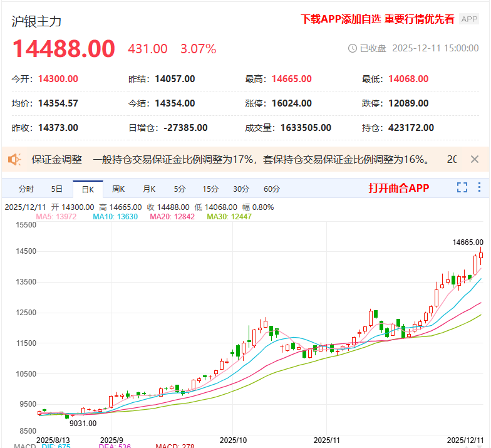Viewport: 491px width, 448px height.
Task: Select the 日K tab
Action: 87,189
